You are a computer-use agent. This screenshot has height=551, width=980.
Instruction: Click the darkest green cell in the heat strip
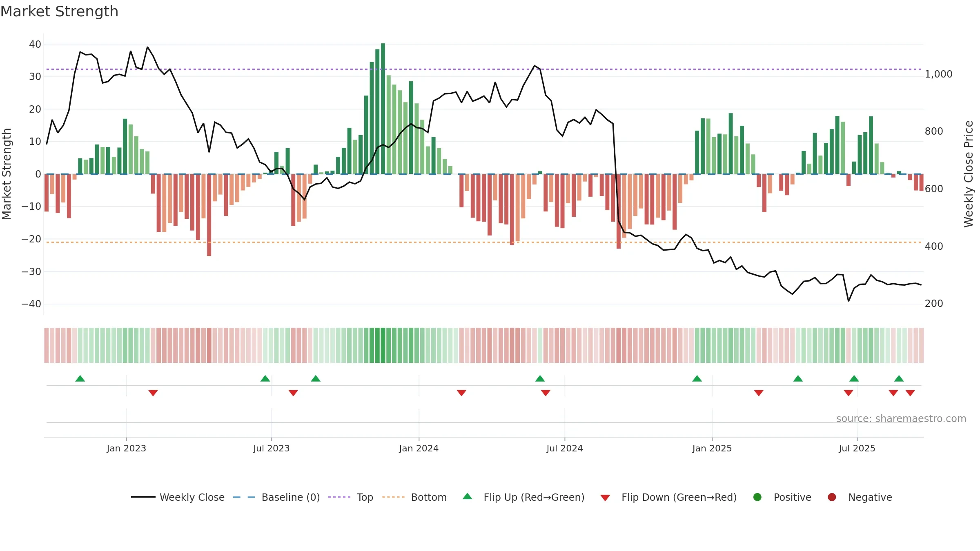(383, 345)
